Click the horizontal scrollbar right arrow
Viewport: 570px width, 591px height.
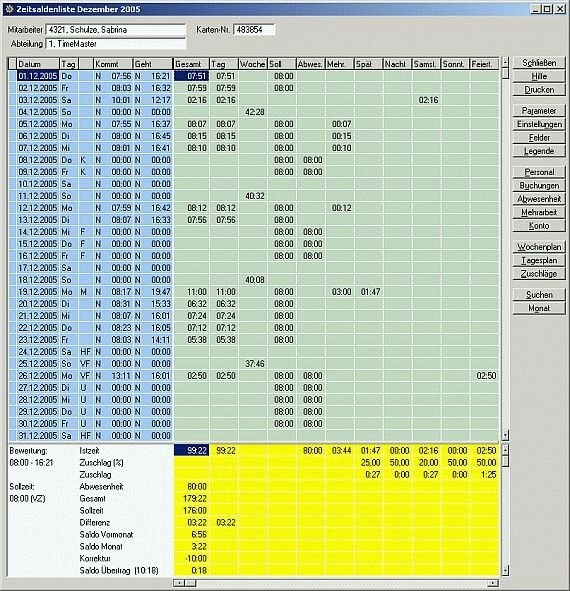492,583
